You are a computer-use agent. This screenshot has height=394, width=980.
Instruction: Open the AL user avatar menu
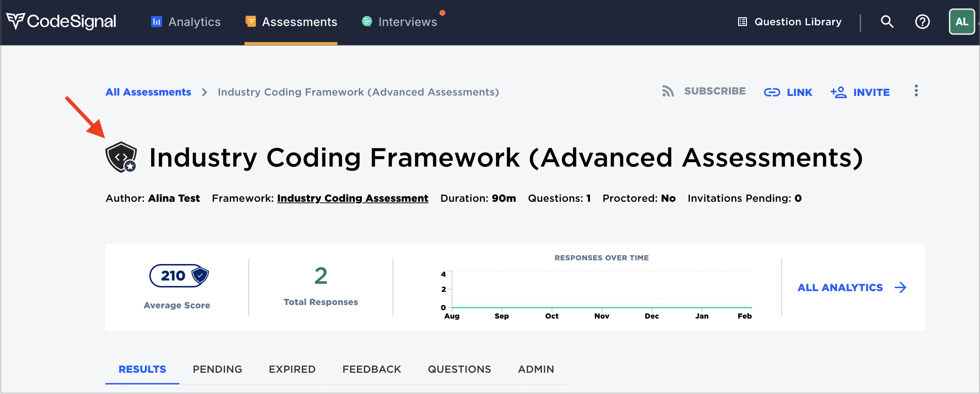[x=961, y=22]
